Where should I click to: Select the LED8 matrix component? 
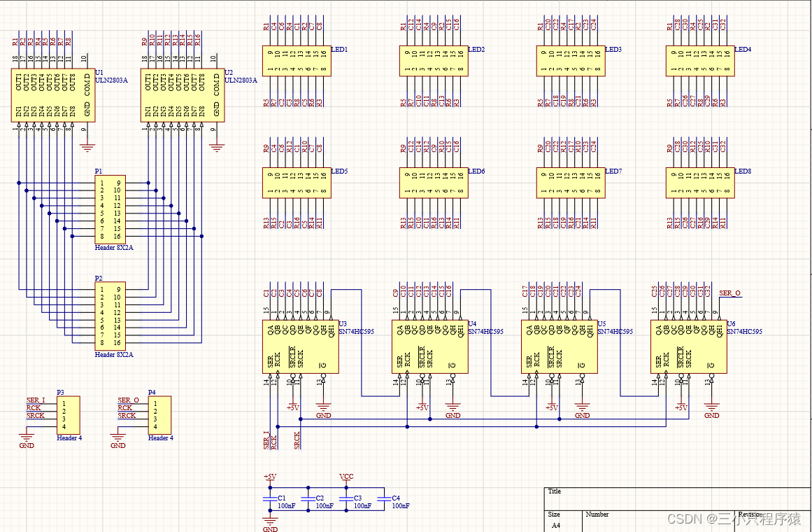[700, 183]
